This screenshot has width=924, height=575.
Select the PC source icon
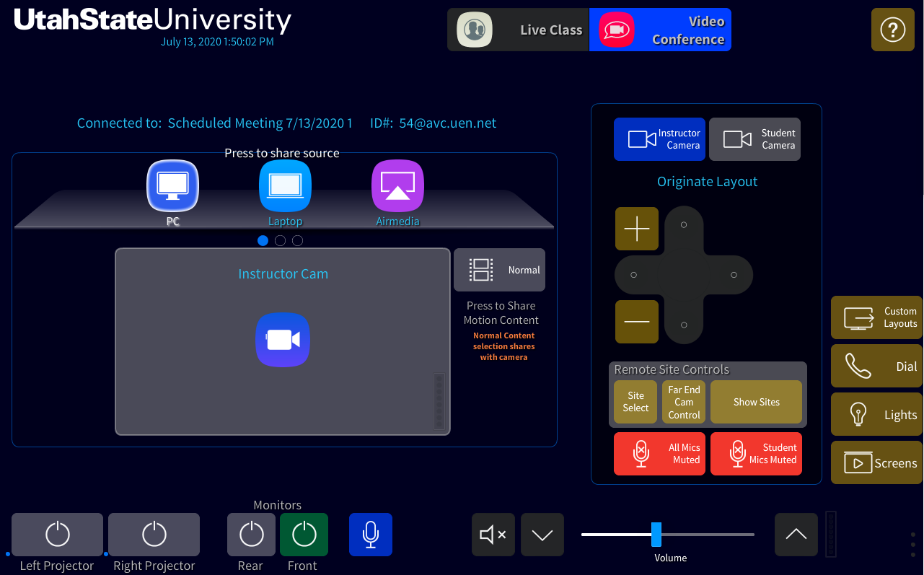(x=172, y=185)
